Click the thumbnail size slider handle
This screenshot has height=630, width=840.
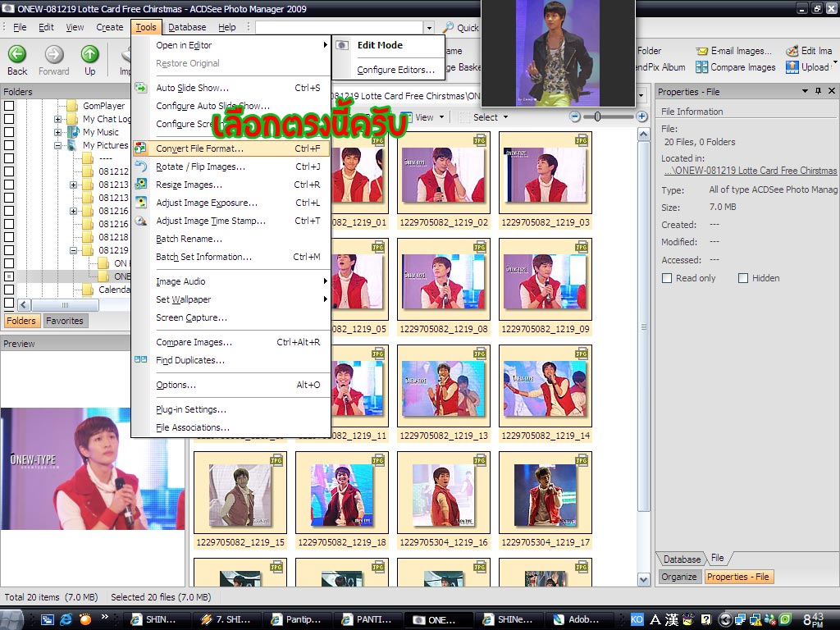click(597, 116)
